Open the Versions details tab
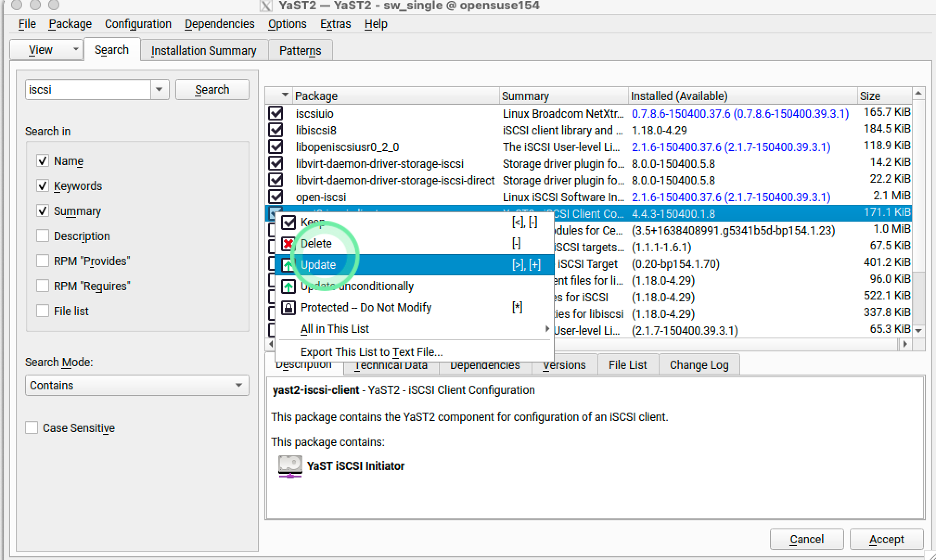Viewport: 936px width, 560px height. (564, 365)
